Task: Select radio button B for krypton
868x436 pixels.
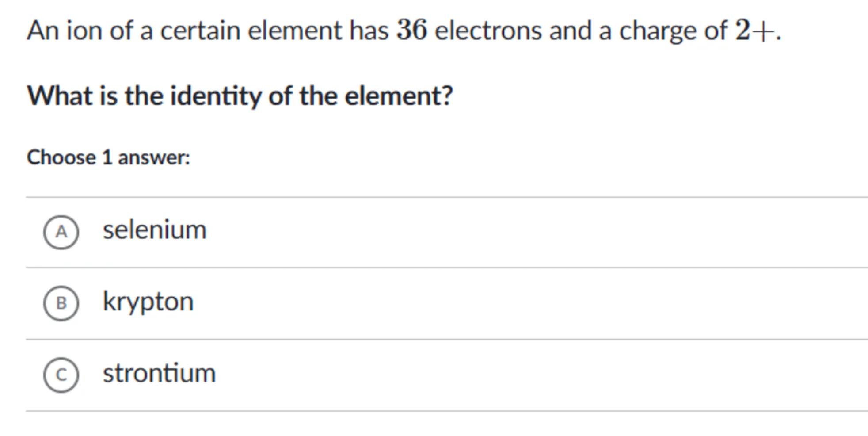Action: (x=61, y=303)
